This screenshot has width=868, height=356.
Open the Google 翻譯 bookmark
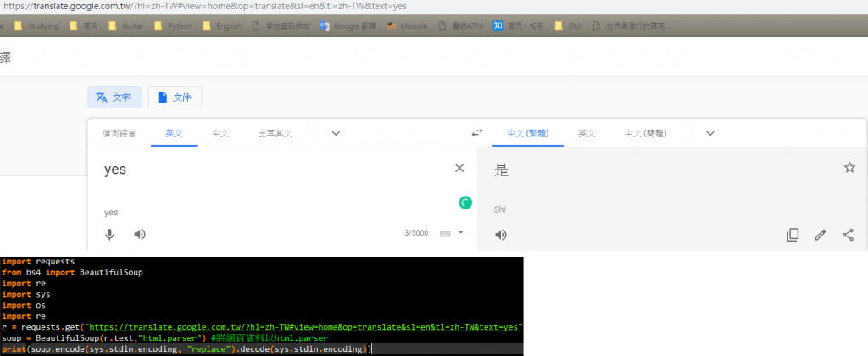[348, 26]
